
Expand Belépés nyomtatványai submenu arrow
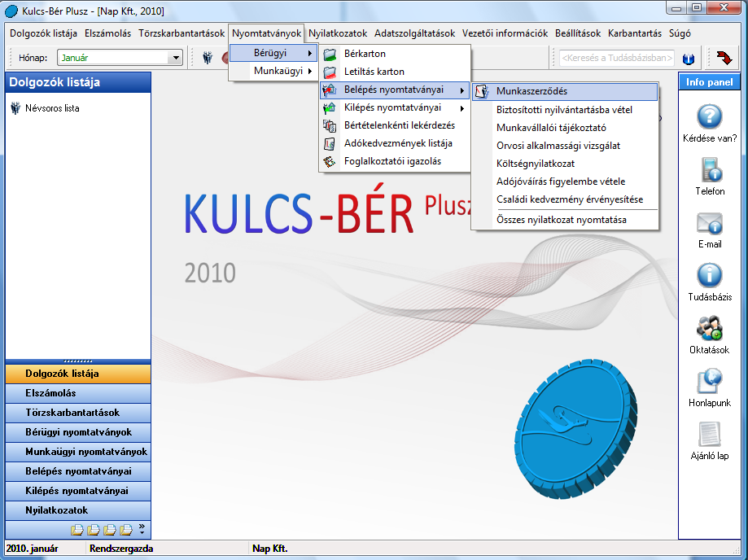[x=461, y=90]
